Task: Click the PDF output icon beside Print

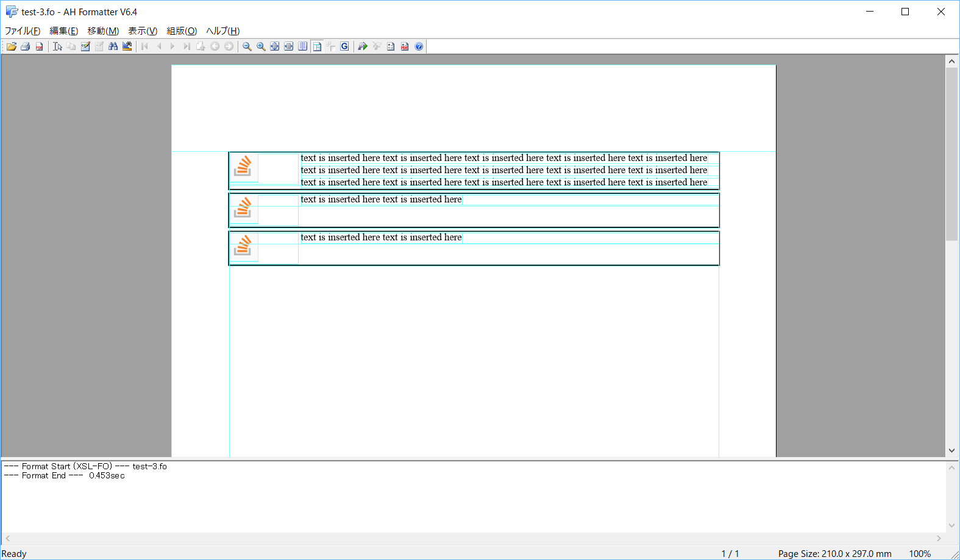Action: point(39,46)
